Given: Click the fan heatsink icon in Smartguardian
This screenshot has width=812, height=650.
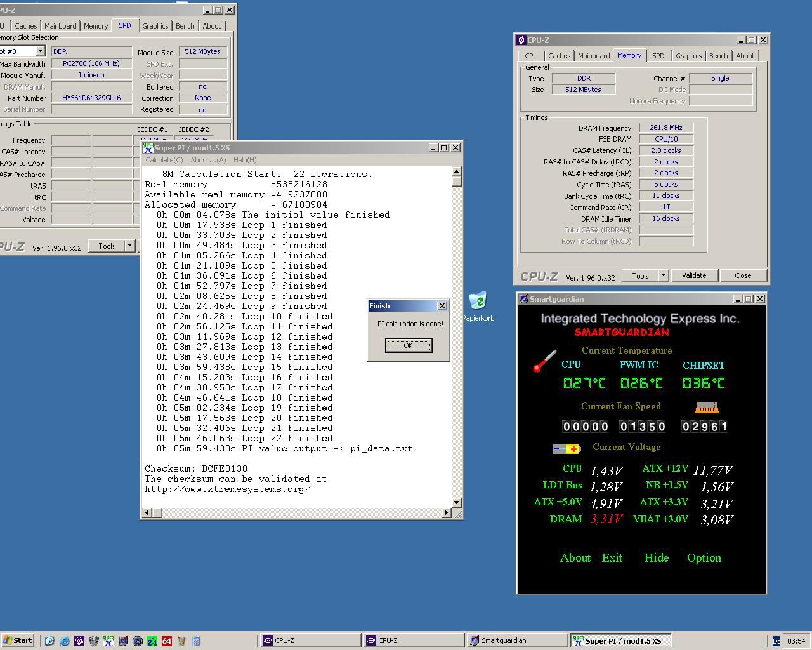Looking at the screenshot, I should (x=707, y=407).
